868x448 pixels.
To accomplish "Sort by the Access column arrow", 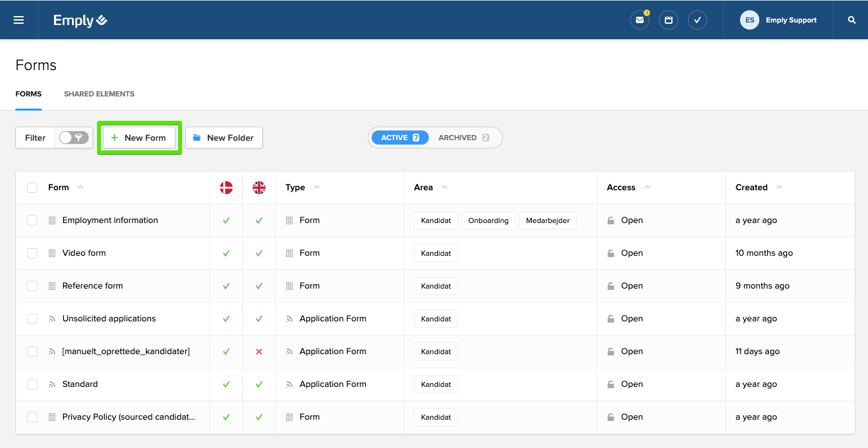I will 647,188.
